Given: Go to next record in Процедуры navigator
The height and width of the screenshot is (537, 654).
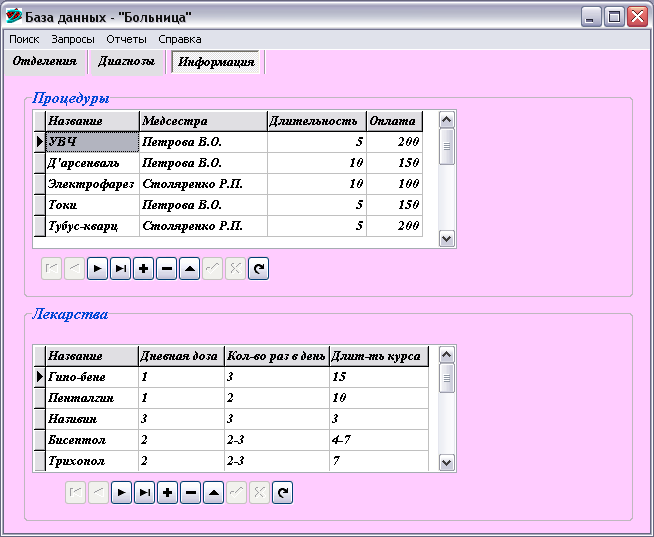Looking at the screenshot, I should click(x=98, y=268).
